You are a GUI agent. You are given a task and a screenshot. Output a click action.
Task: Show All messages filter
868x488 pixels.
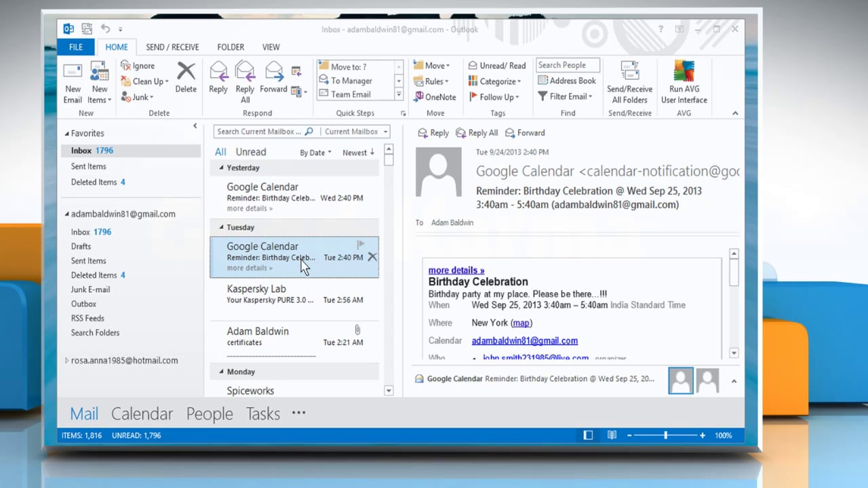point(220,152)
